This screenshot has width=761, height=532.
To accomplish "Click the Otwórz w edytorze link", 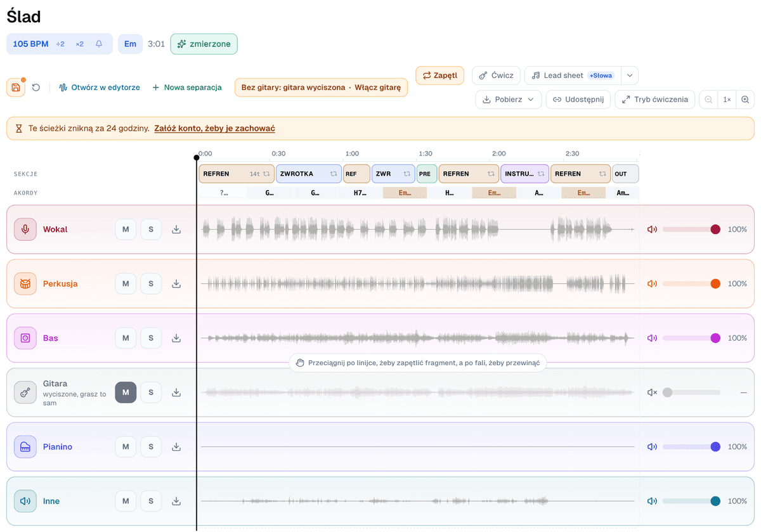I will pyautogui.click(x=100, y=88).
